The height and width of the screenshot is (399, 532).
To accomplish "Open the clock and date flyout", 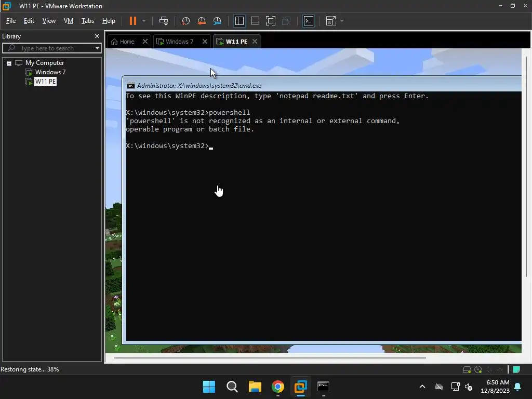I will tap(495, 387).
